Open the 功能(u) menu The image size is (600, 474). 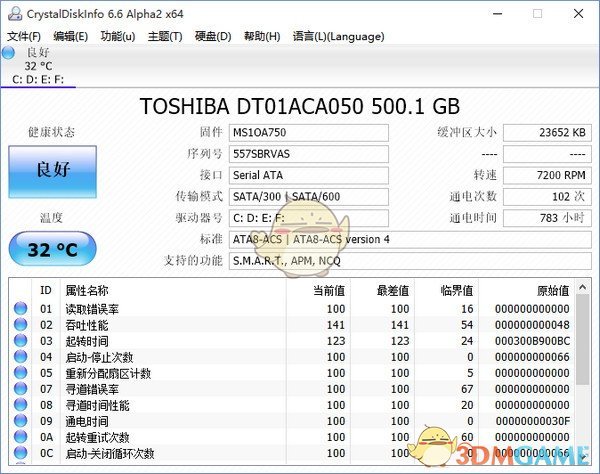pyautogui.click(x=118, y=36)
